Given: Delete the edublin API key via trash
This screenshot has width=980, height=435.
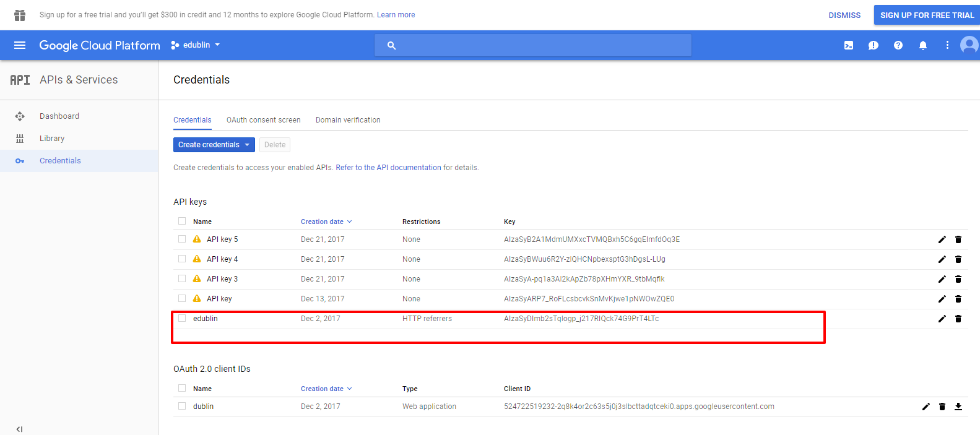Looking at the screenshot, I should 958,319.
